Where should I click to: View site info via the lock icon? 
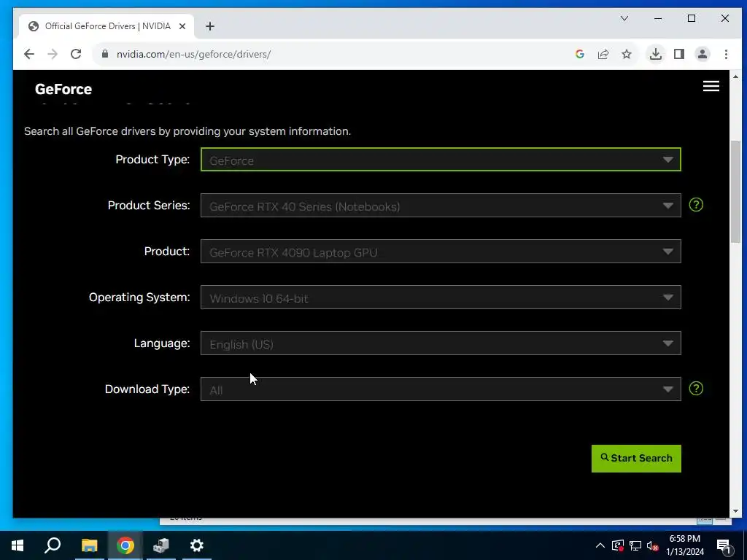[x=105, y=54]
